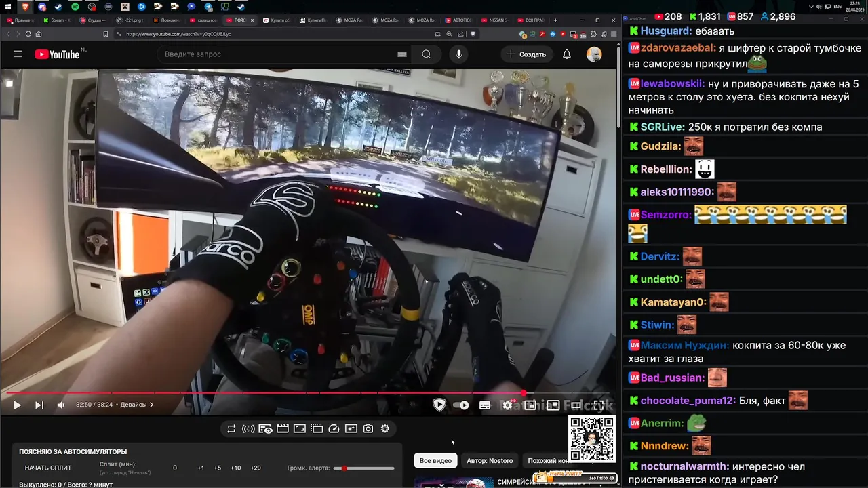Screen dimensions: 868x488
Task: Select the Автор: Nostoro chip
Action: click(x=490, y=461)
